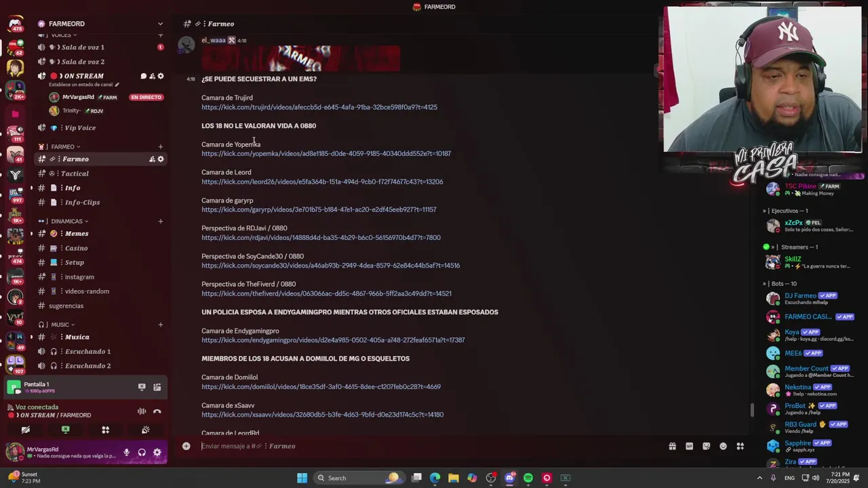Disconnect from the voice call
This screenshot has width=868, height=488.
pyautogui.click(x=157, y=411)
